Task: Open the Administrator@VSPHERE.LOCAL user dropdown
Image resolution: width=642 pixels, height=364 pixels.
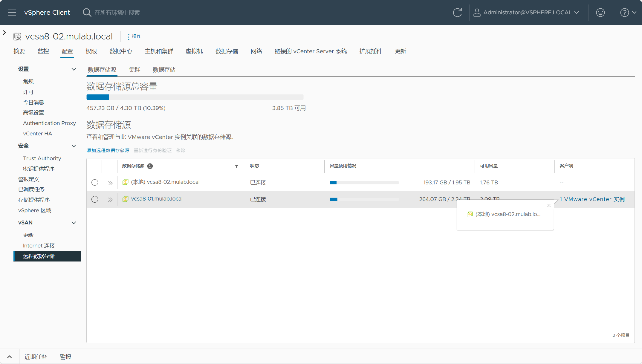Action: [531, 13]
